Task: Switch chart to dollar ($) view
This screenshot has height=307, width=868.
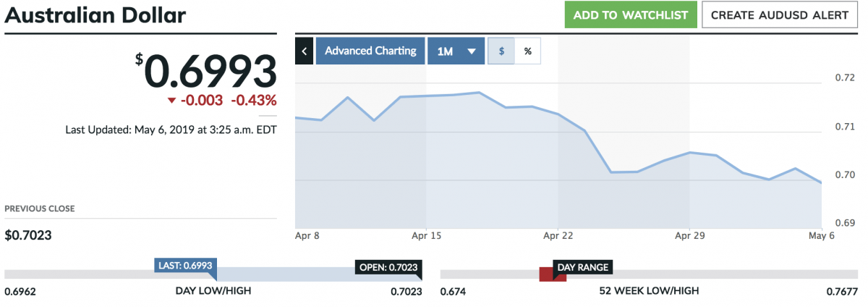Action: tap(501, 51)
